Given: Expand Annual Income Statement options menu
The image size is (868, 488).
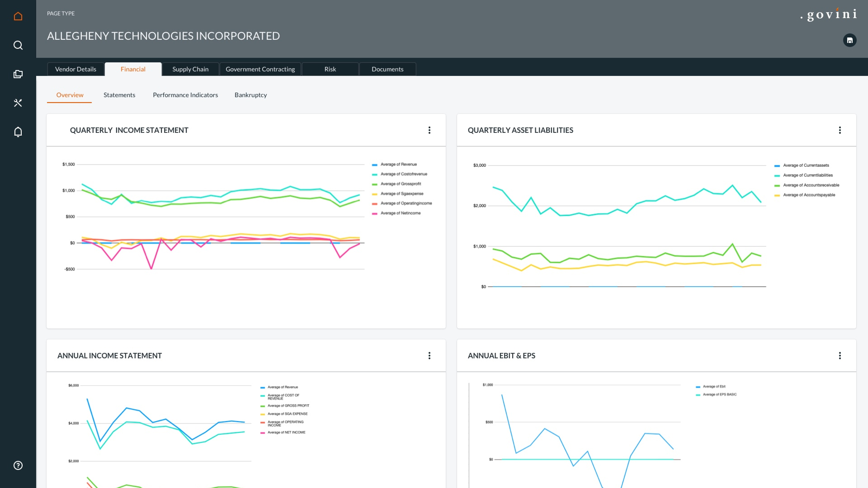Looking at the screenshot, I should [x=429, y=356].
